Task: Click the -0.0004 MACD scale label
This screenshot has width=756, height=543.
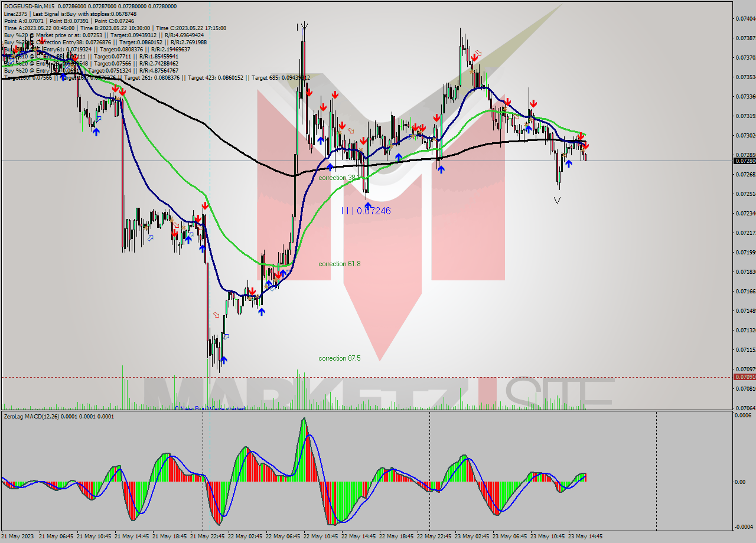Action: pyautogui.click(x=743, y=526)
